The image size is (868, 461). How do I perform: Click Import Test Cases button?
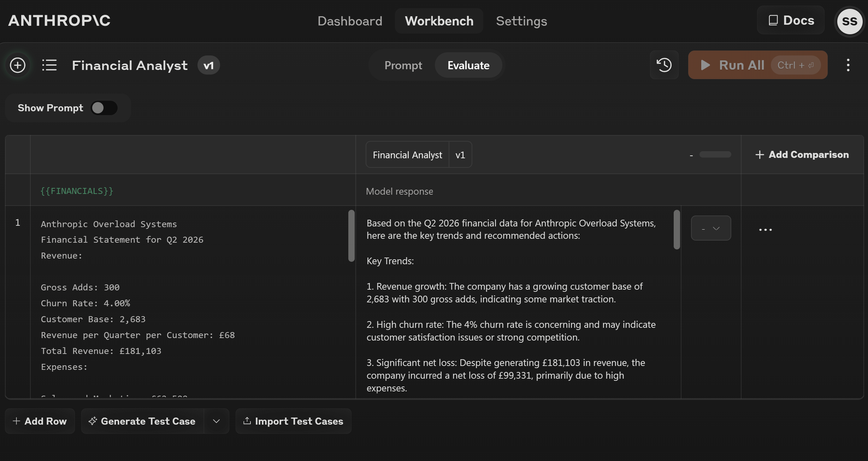293,421
